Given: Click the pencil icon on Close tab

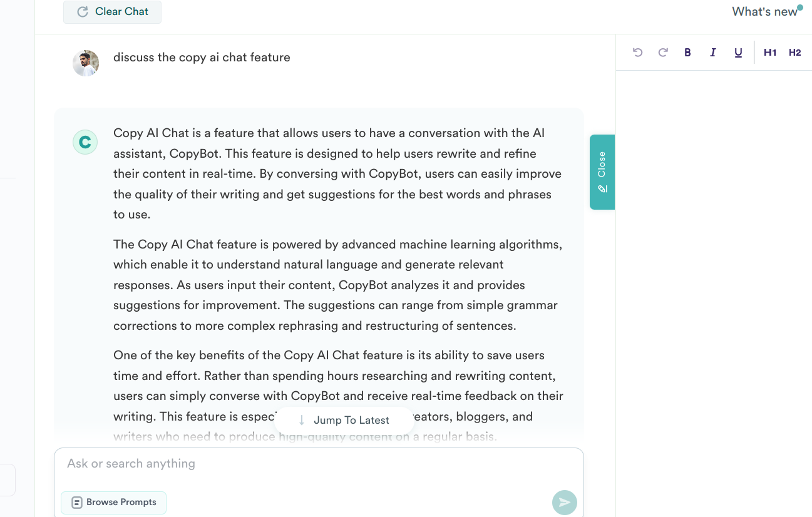Looking at the screenshot, I should [x=602, y=188].
